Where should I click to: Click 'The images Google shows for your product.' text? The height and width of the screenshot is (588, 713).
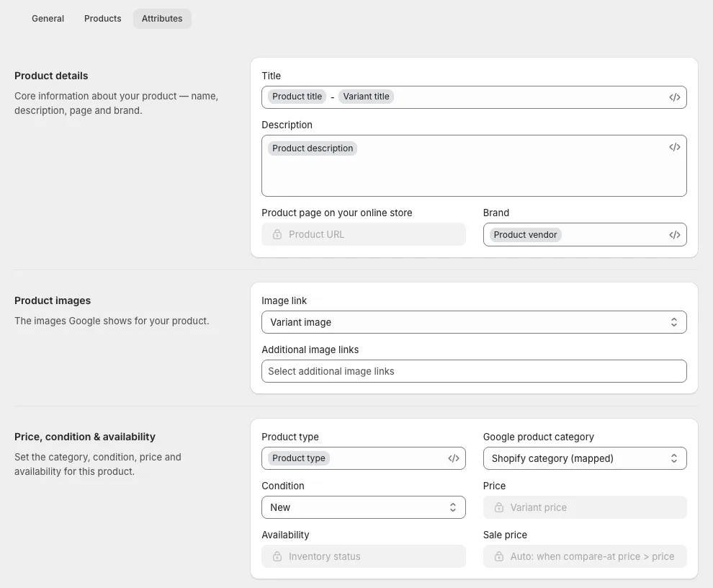point(112,321)
